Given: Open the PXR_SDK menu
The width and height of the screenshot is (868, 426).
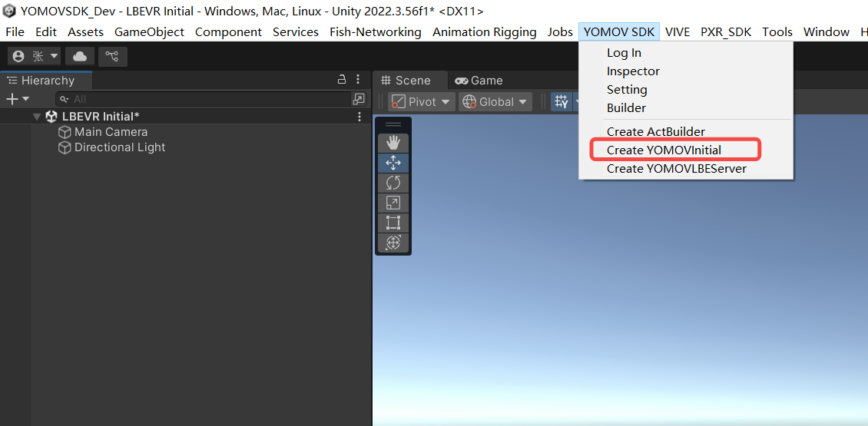Looking at the screenshot, I should 726,32.
